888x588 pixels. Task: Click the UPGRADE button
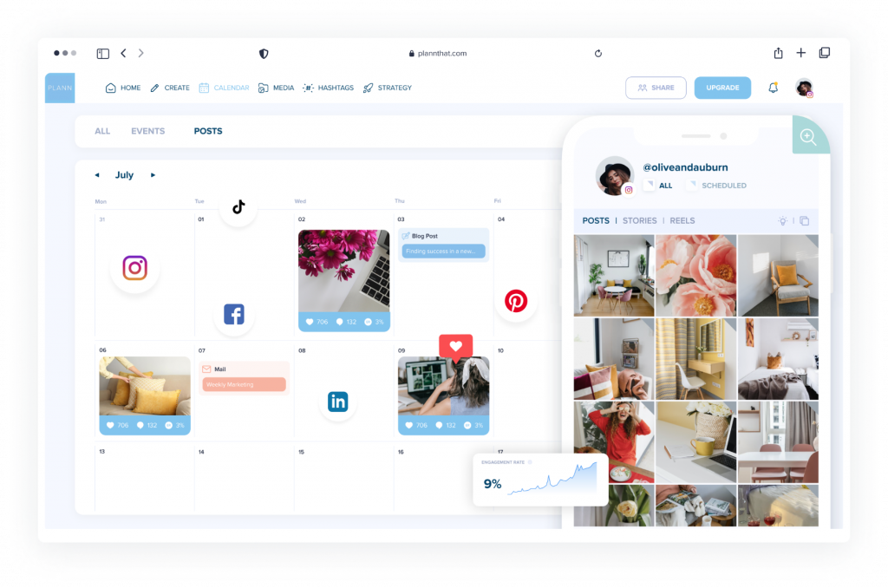[x=722, y=88]
